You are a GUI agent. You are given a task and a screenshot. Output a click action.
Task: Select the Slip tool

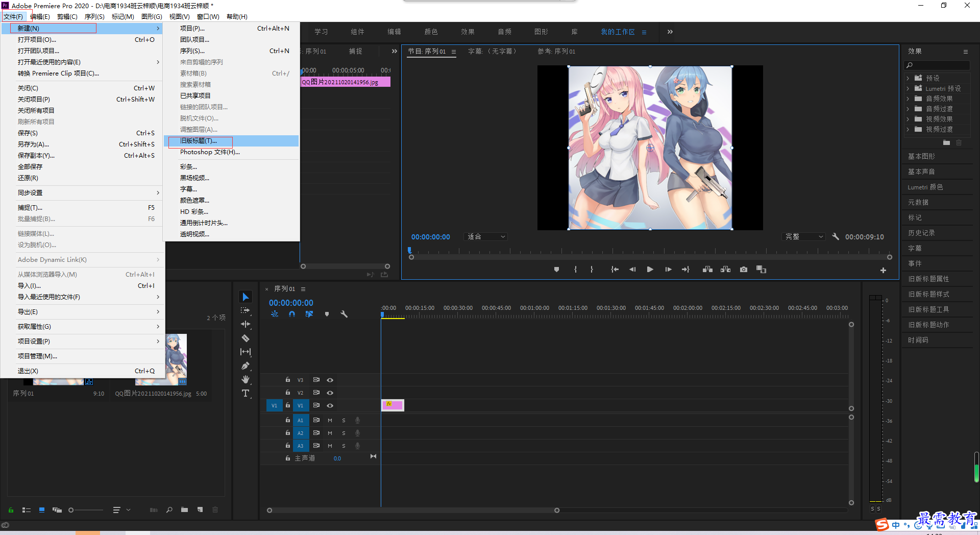point(246,352)
